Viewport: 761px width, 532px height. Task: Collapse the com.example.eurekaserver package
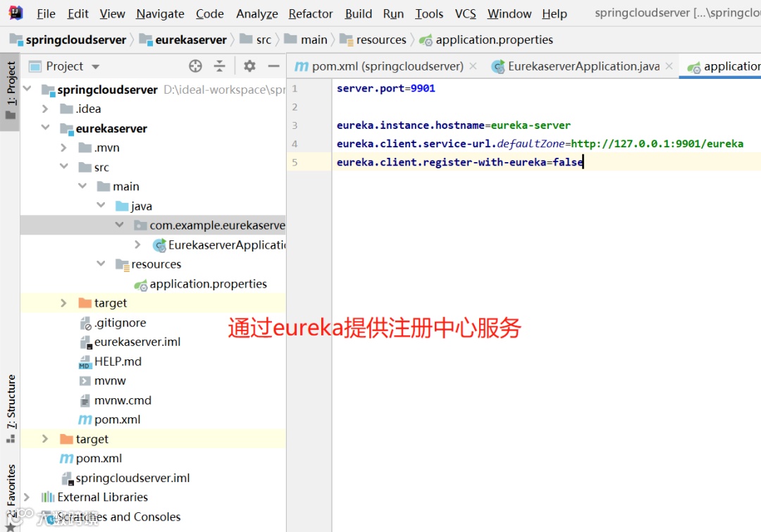[119, 225]
